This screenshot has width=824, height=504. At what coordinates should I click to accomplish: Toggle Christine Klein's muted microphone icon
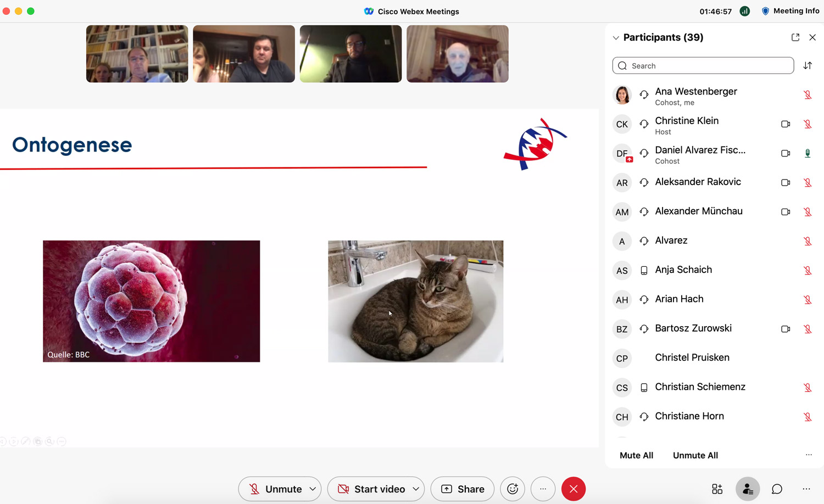click(808, 124)
